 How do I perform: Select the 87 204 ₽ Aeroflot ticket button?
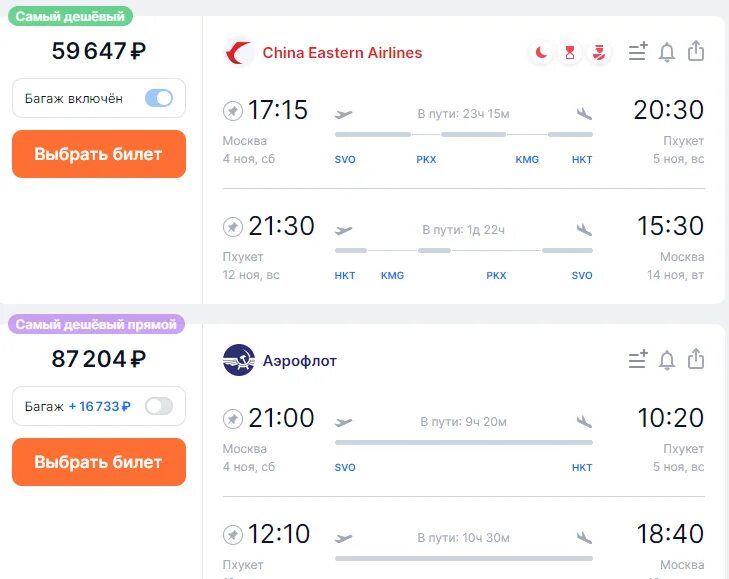pyautogui.click(x=99, y=462)
